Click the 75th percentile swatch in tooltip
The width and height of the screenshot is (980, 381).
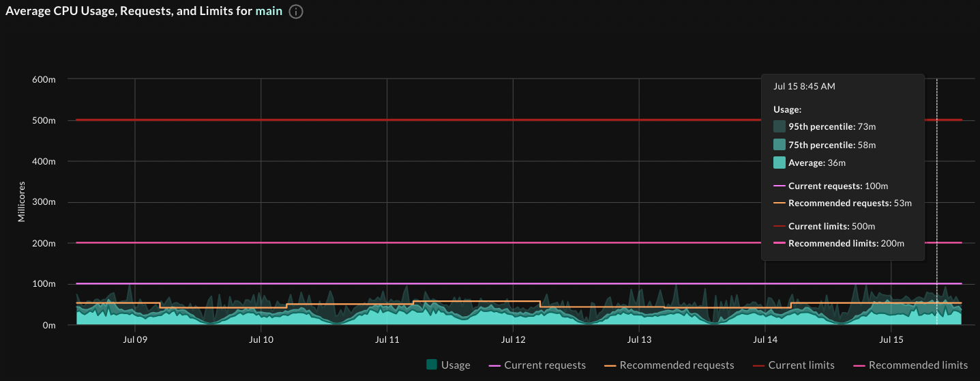coord(779,145)
